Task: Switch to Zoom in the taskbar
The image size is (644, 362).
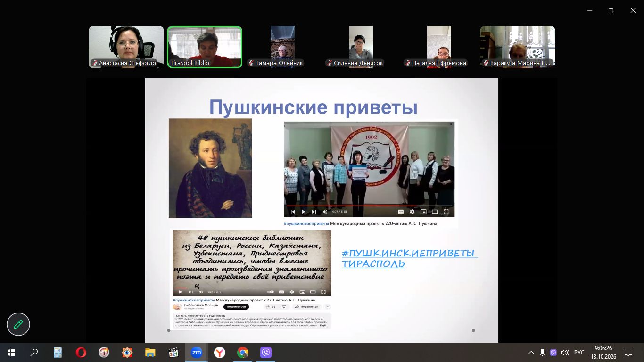Action: pos(197,352)
